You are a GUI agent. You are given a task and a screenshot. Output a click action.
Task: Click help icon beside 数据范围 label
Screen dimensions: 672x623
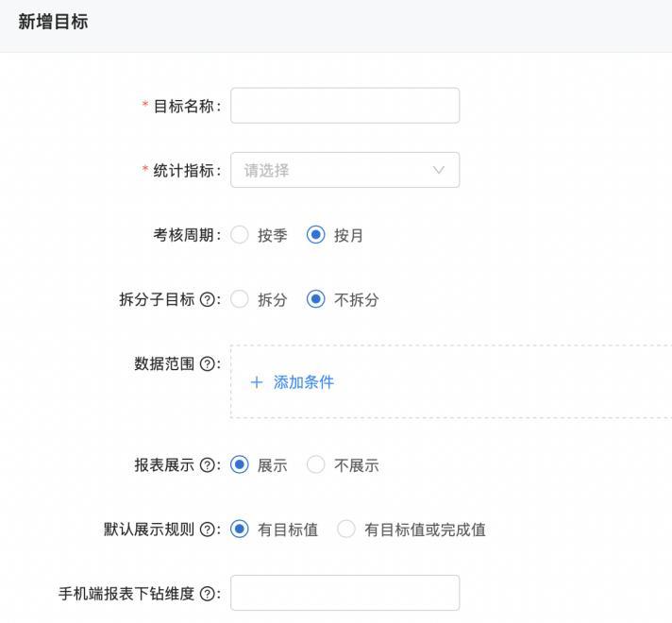(x=208, y=364)
